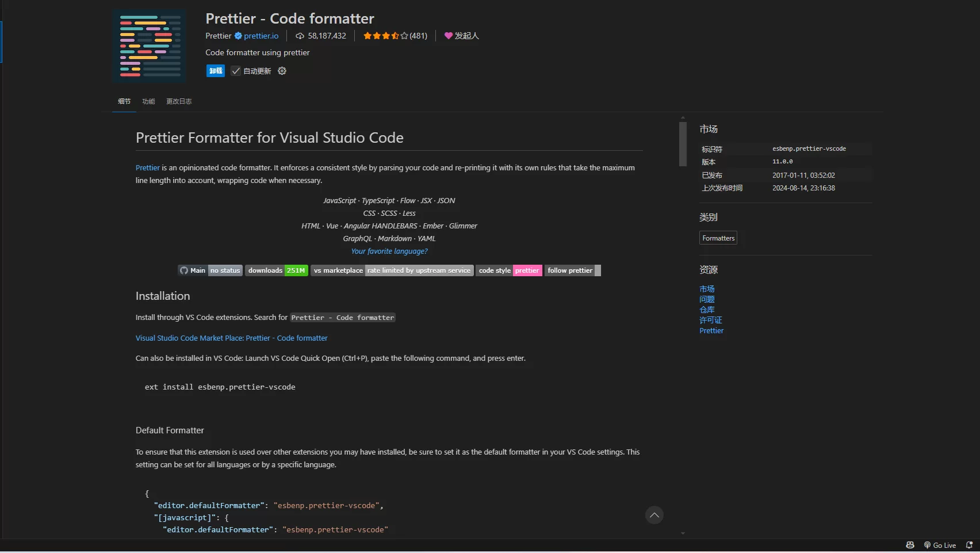The height and width of the screenshot is (553, 980).
Task: Click the blue 卸载 uninstall button
Action: [x=216, y=71]
